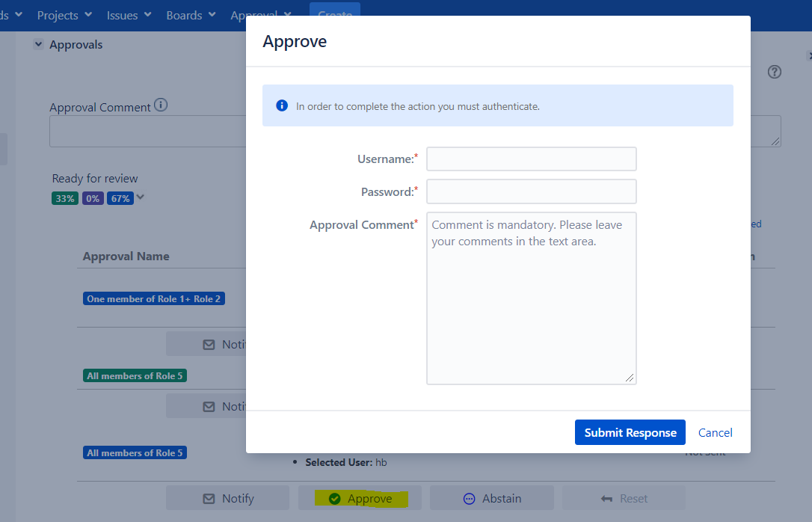Cancel the Approve dialog

715,432
